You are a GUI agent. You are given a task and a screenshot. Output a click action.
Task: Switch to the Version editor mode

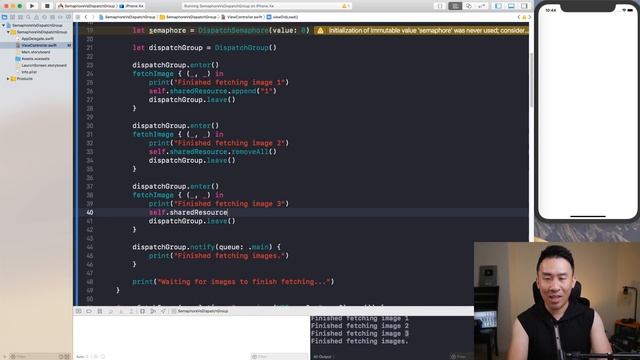[x=482, y=6]
